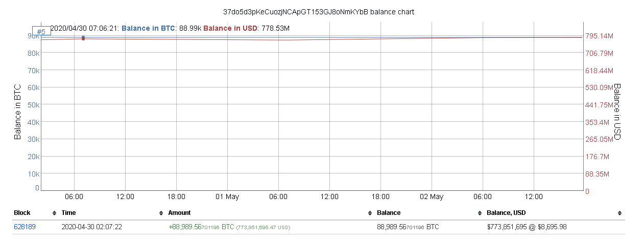Open block 628189 link
Viewport: 644px width, 241px height.
[25, 226]
